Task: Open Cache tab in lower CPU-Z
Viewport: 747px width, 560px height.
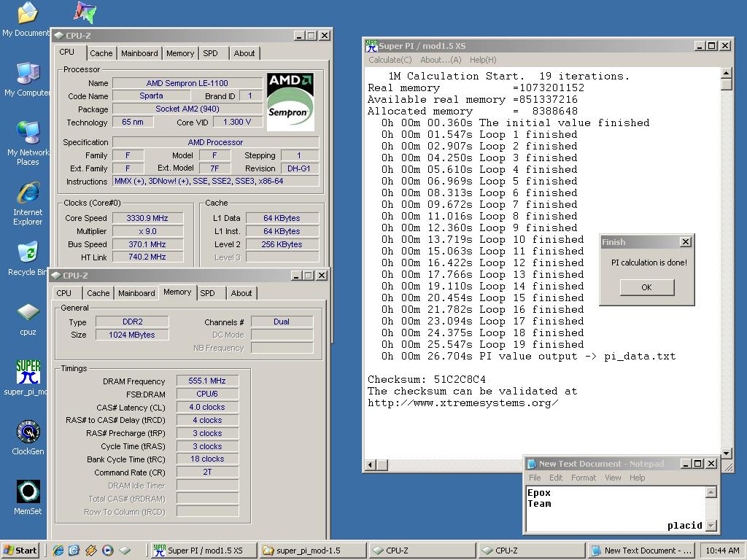Action: tap(98, 293)
